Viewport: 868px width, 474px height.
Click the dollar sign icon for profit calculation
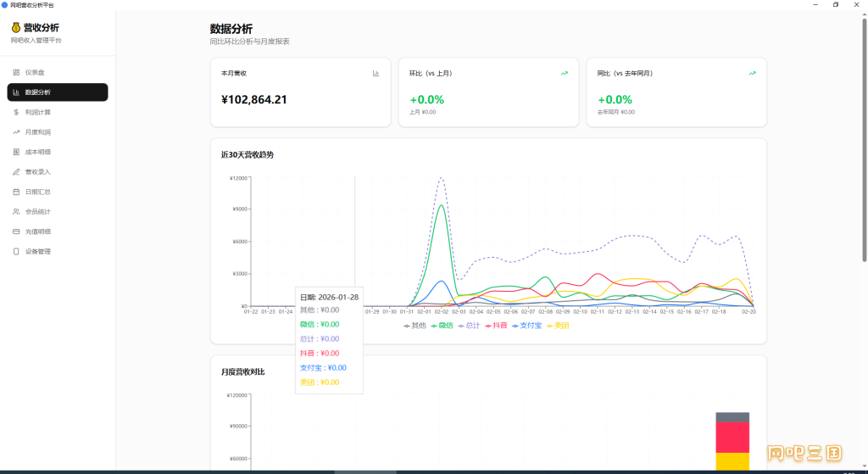(16, 113)
